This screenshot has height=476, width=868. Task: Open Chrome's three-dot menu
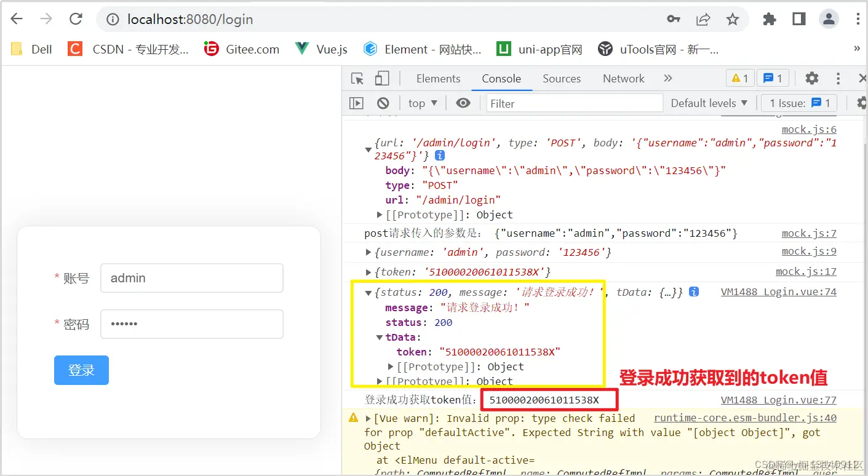tap(858, 19)
